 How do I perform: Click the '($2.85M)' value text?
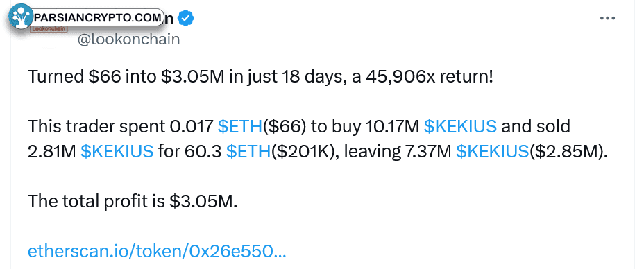pos(568,152)
